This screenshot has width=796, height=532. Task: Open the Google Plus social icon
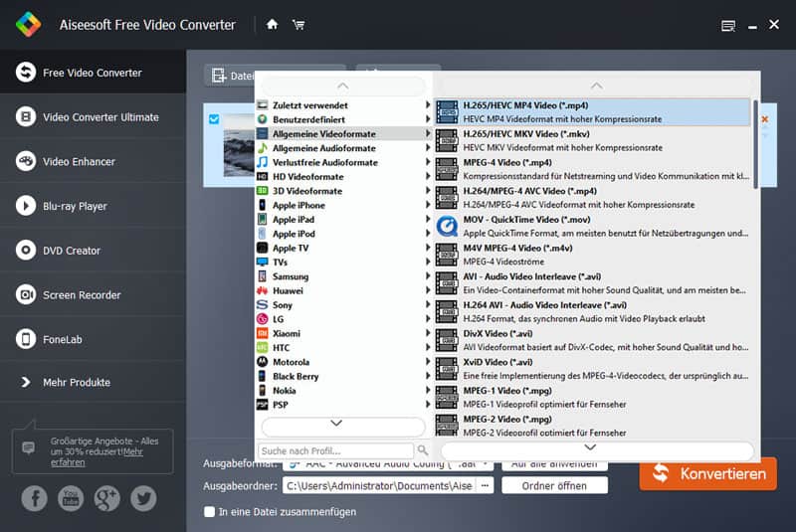[107, 498]
